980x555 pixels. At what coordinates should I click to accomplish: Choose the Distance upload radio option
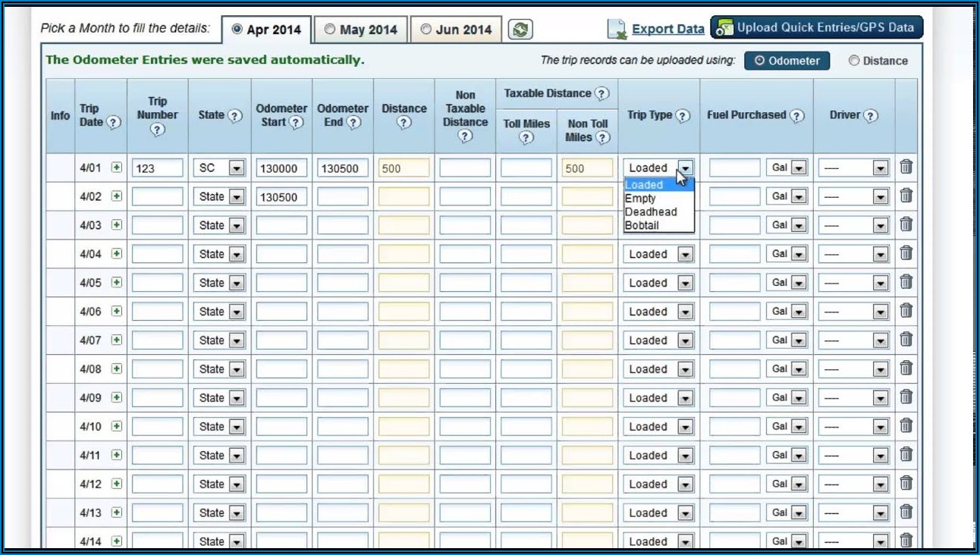point(854,61)
